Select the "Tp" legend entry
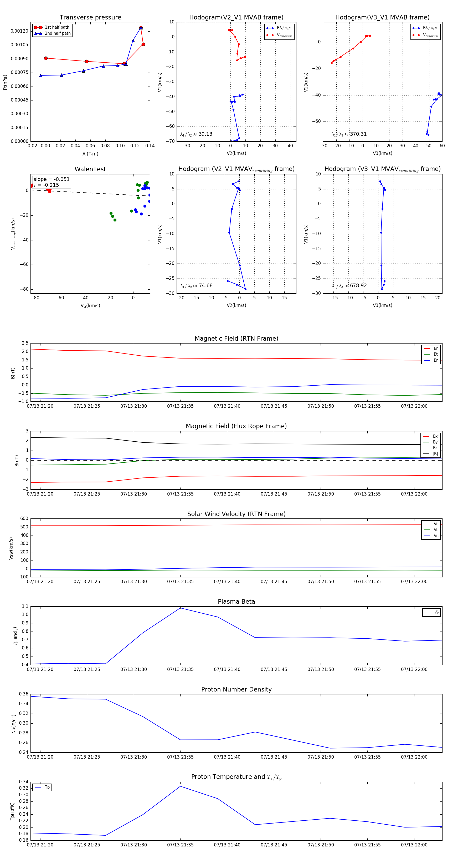473x868 pixels. [x=42, y=788]
